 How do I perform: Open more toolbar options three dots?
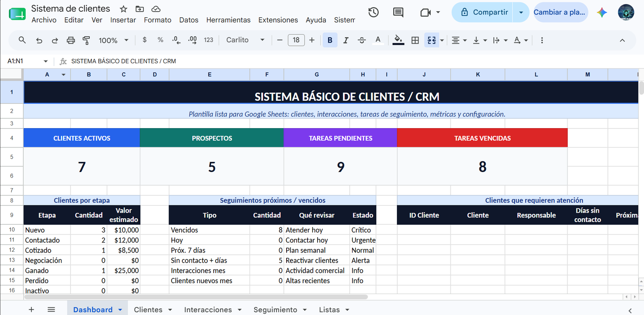click(x=542, y=40)
